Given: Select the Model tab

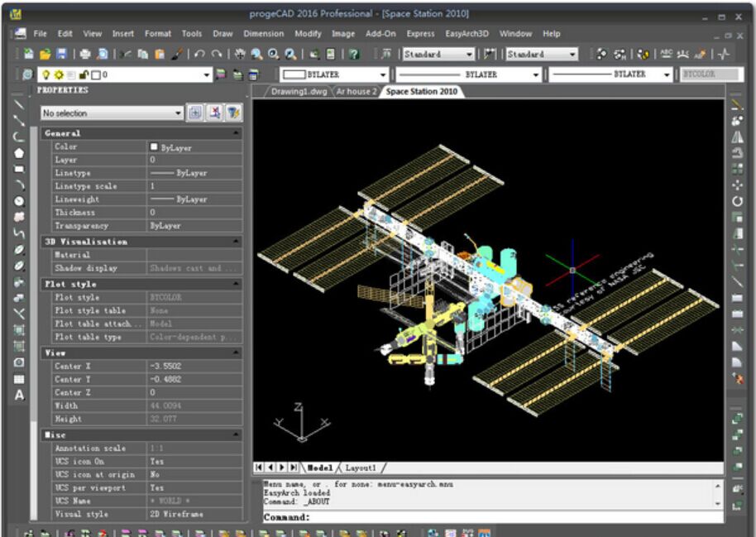Looking at the screenshot, I should 320,467.
